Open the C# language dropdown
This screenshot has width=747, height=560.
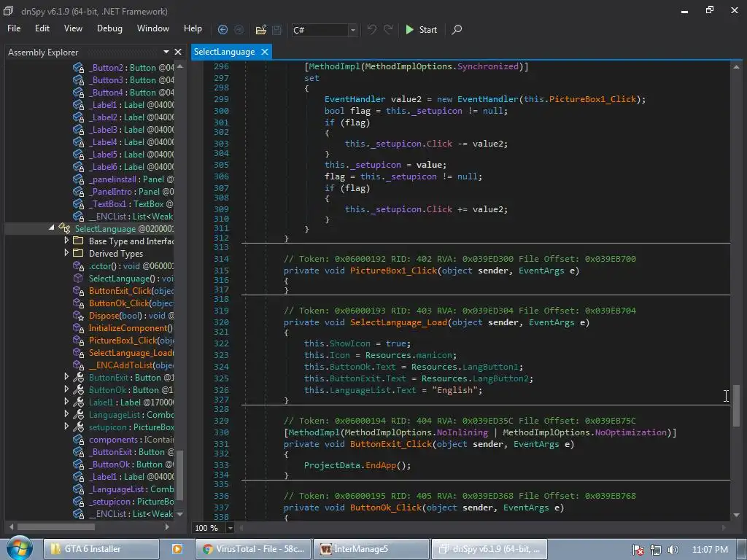point(352,30)
